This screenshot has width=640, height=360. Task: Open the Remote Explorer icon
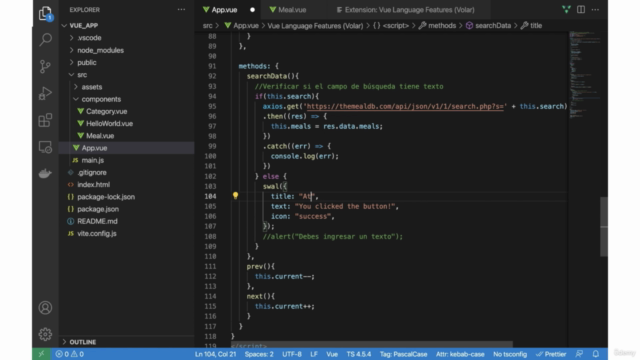tap(45, 147)
